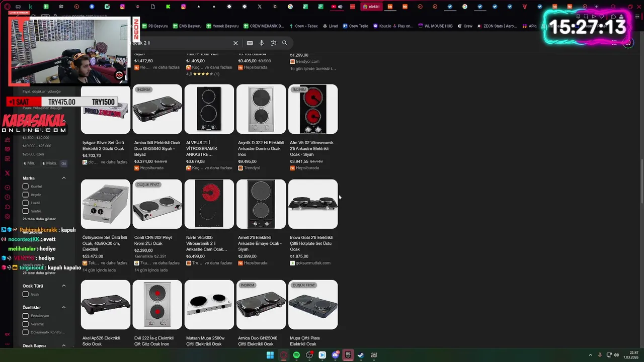Open the CREW MEKANİK bookmark
Image resolution: width=644 pixels, height=362 pixels.
click(264, 26)
